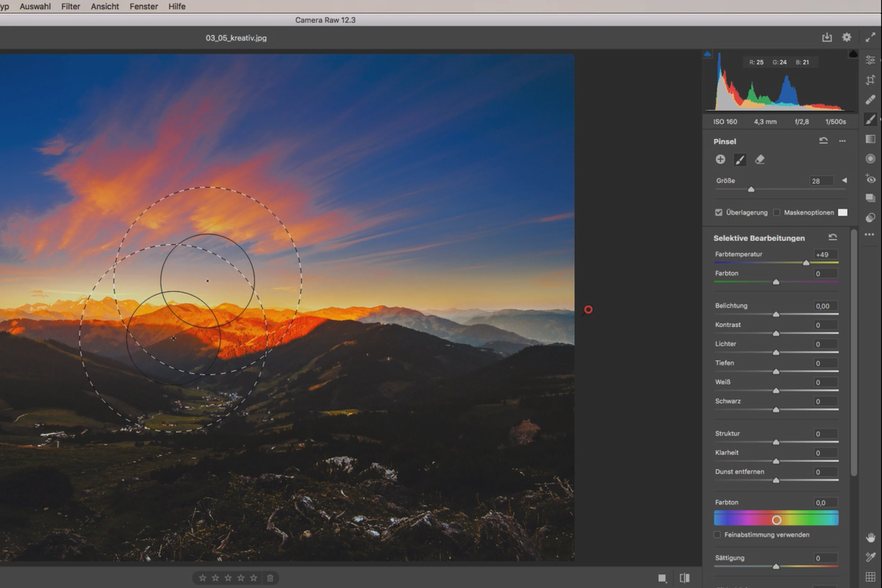Disable the Überlagerung checkbox
Screen dimensions: 882x588
coord(718,212)
